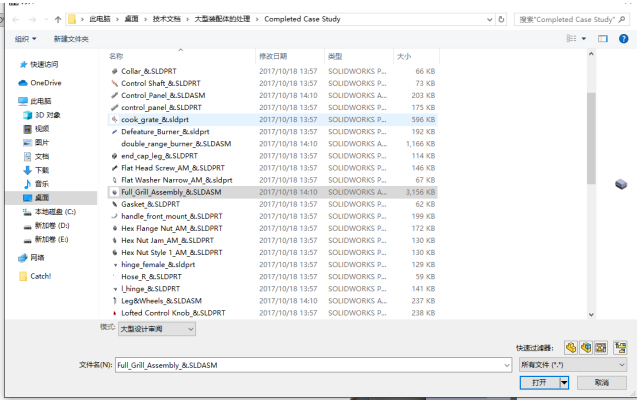Sort by the 名称 column header
Screen dimensions: 642x402
(116, 56)
